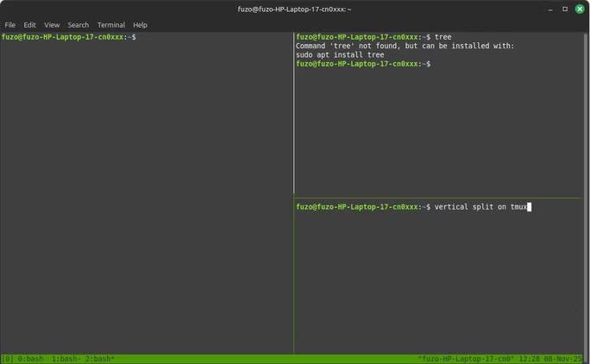Click the tmux session index [0] indicator
The height and width of the screenshot is (364, 590).
[x=8, y=359]
